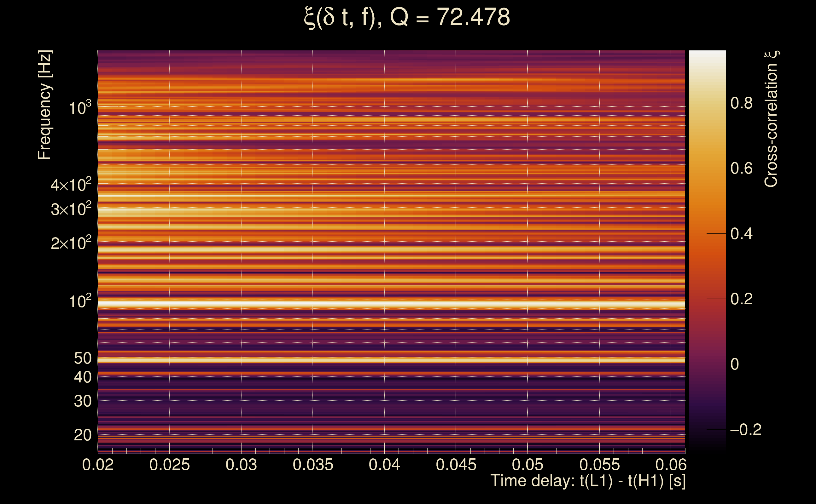Screen dimensions: 816x504
Task: Click the 2×10² frequency tick label
Action: coord(71,243)
